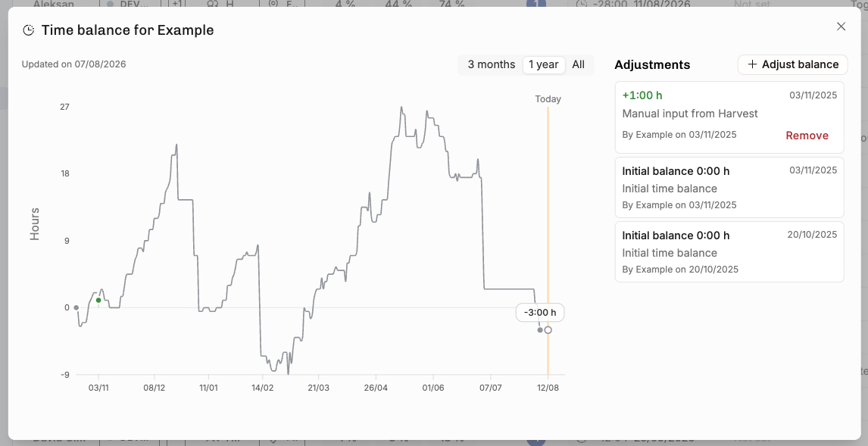Click the Adjustments heading

652,65
